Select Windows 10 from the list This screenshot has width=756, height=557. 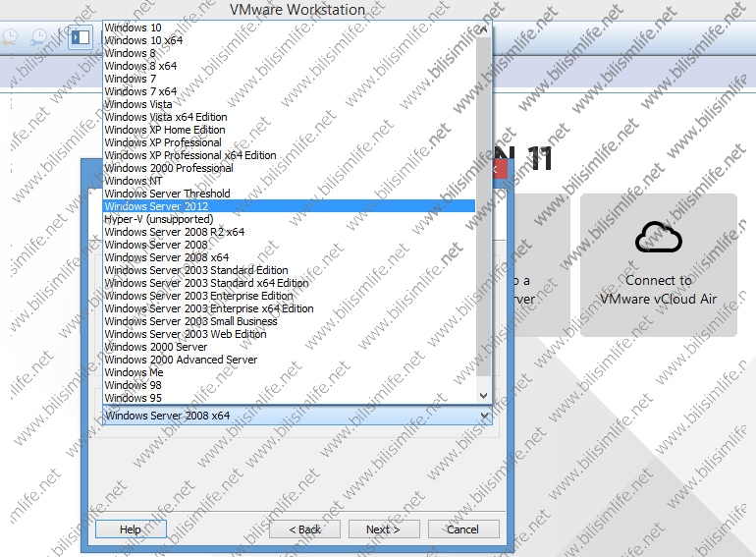(289, 28)
